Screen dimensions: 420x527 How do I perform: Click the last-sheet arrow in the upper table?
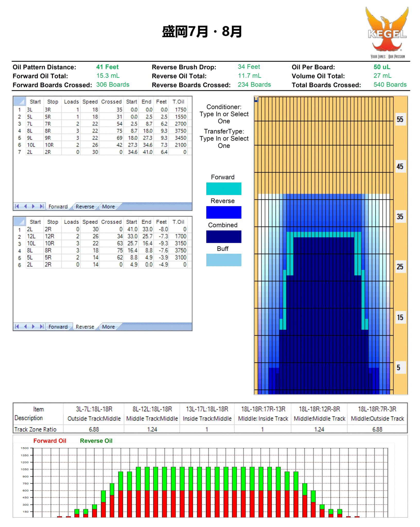tap(41, 206)
